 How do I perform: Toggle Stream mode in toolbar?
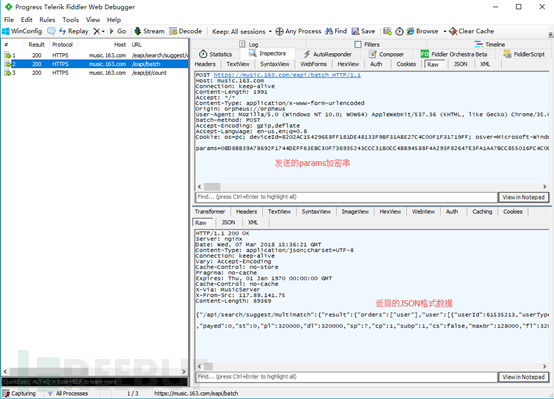149,31
